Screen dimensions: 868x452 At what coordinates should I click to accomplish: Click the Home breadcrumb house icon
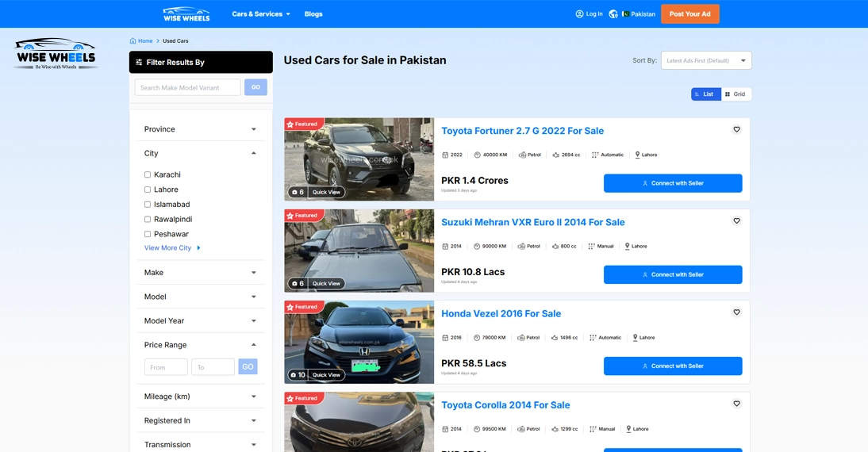(133, 41)
